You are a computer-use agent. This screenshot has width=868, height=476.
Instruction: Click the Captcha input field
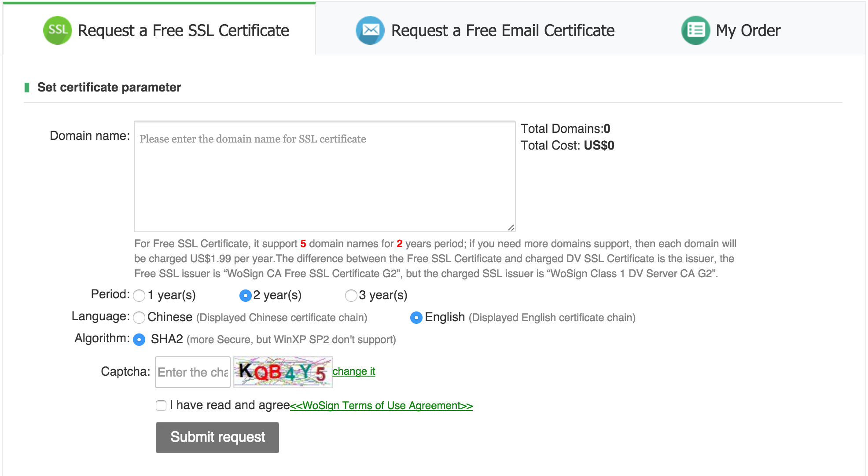click(x=193, y=372)
